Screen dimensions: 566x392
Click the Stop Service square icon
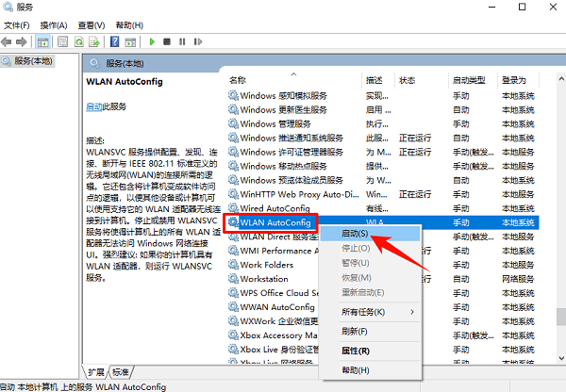[x=167, y=41]
